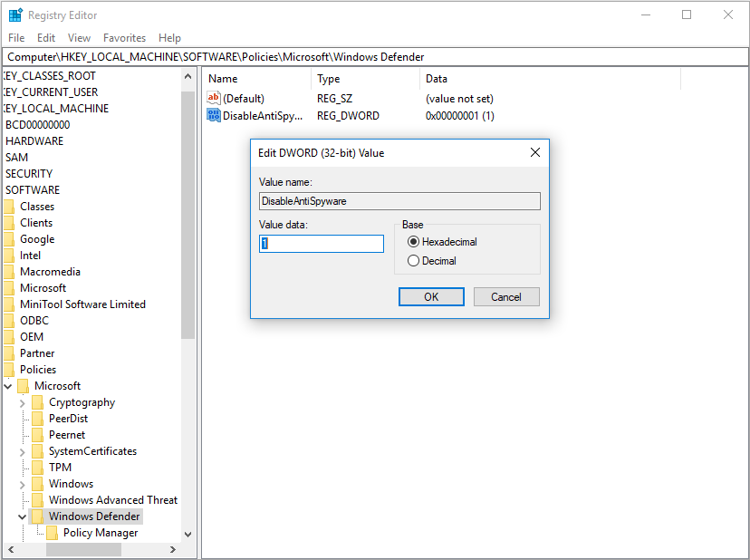This screenshot has width=750, height=560.
Task: Click the Windows Defender folder icon
Action: (x=37, y=517)
